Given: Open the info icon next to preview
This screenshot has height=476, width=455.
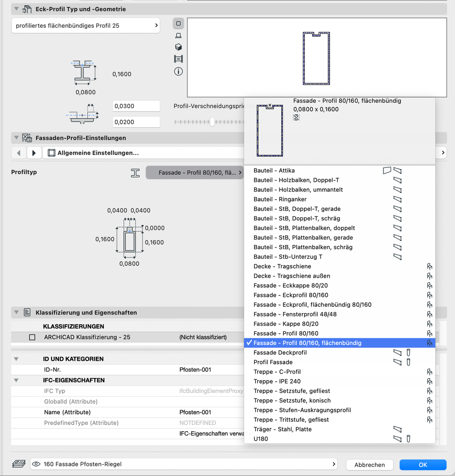Looking at the screenshot, I should click(x=178, y=71).
